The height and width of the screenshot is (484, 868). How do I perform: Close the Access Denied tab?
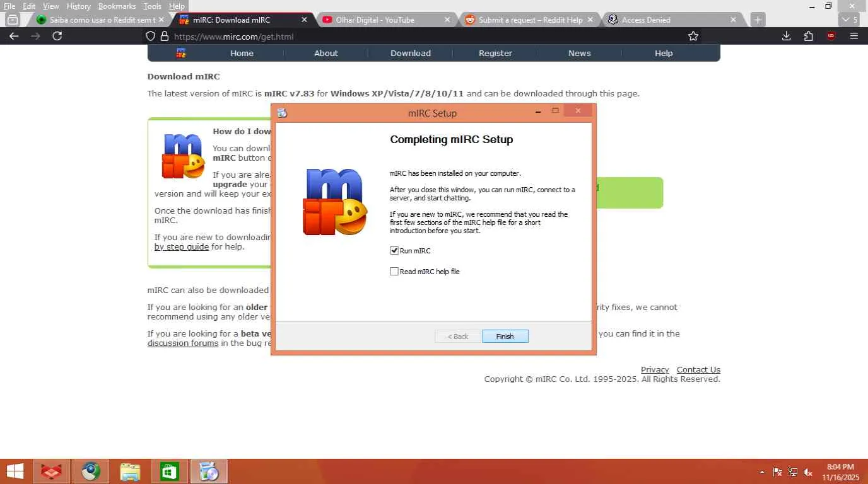733,20
